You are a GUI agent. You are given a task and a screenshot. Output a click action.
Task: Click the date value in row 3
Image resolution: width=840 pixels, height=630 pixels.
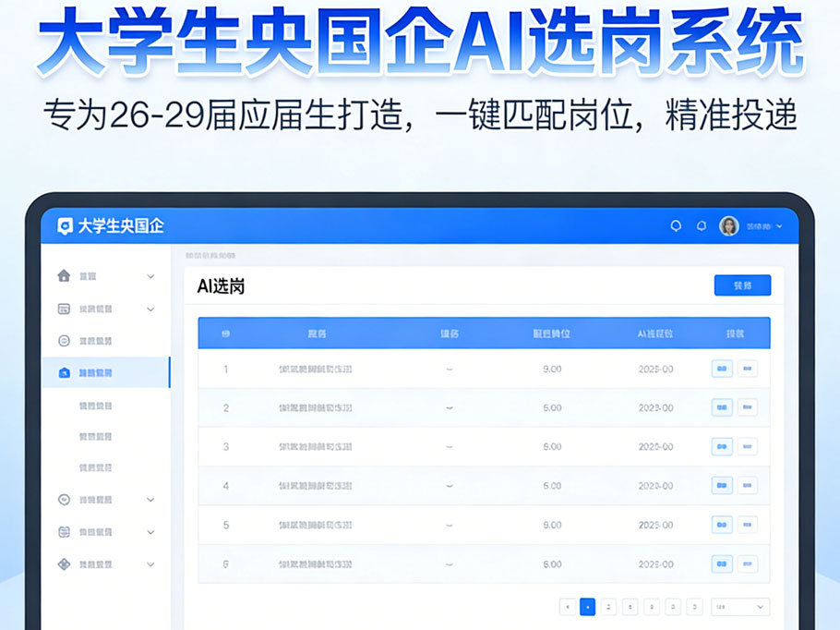(655, 446)
